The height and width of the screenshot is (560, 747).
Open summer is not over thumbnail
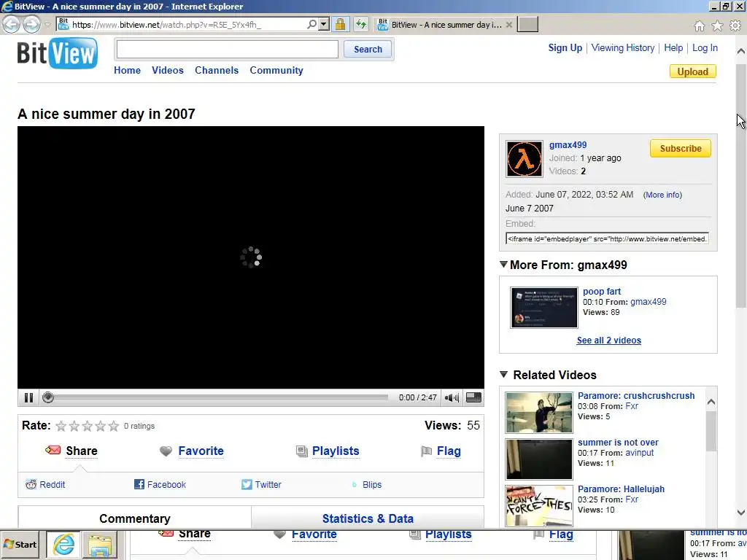(539, 459)
